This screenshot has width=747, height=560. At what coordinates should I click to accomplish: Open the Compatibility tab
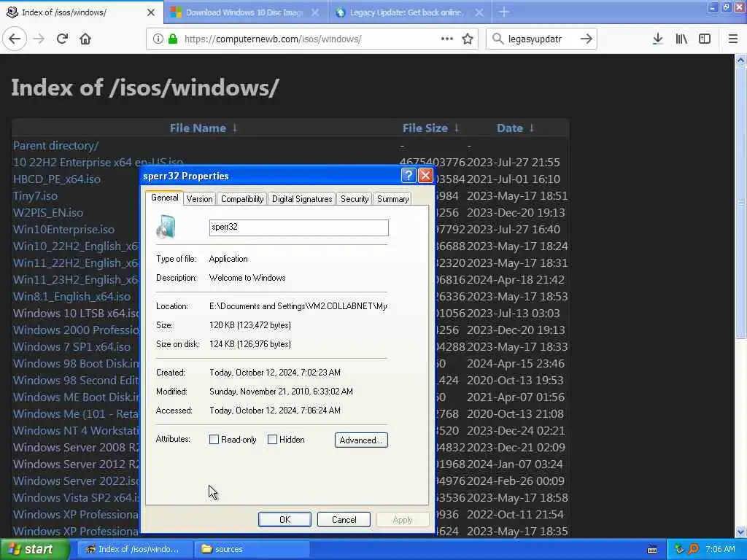pyautogui.click(x=242, y=198)
